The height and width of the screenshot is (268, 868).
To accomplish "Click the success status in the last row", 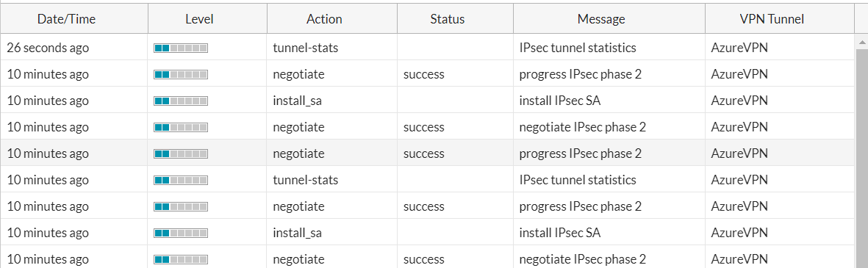I will pyautogui.click(x=424, y=259).
